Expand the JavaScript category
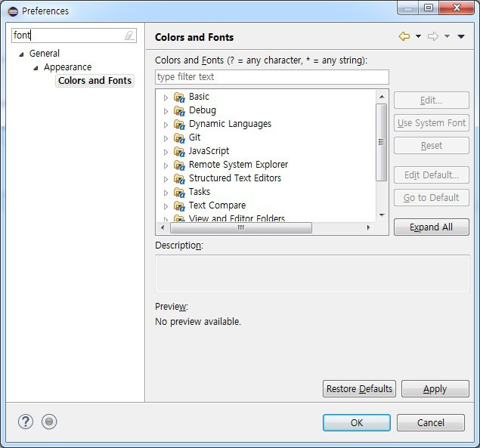Viewport: 480px width, 448px height. tap(166, 152)
